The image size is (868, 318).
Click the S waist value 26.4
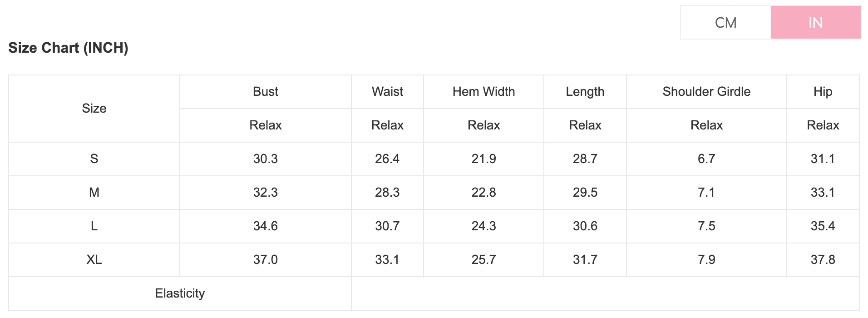click(387, 159)
